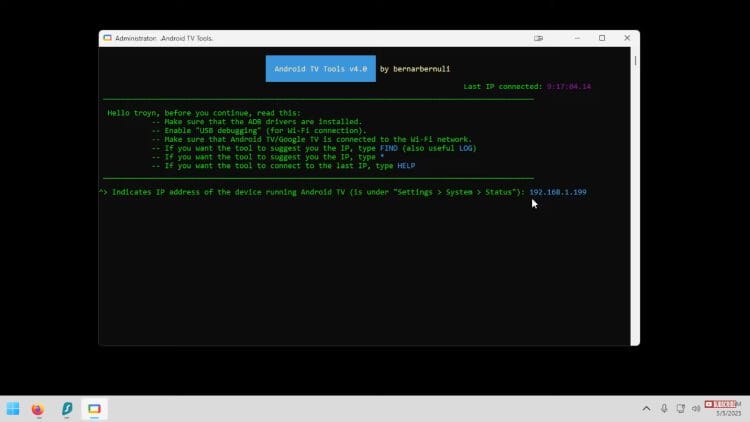Click the 'ADB drivers are installed' line

[257, 122]
